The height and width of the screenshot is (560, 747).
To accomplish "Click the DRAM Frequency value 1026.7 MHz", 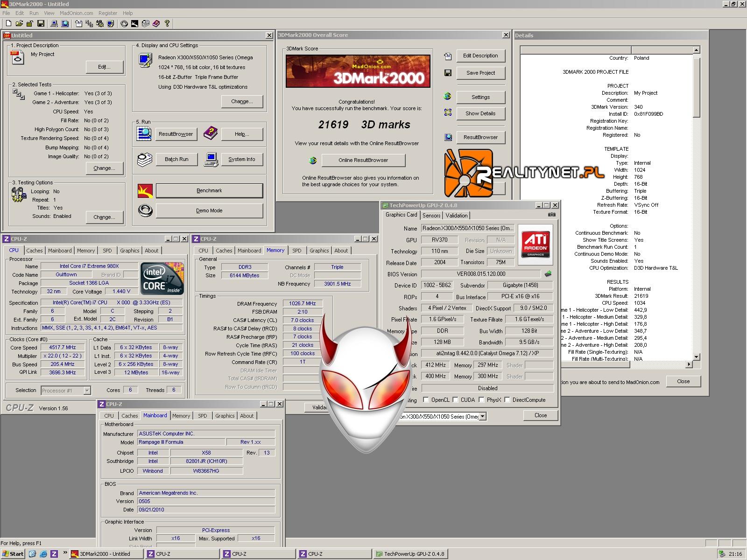I will pos(303,303).
